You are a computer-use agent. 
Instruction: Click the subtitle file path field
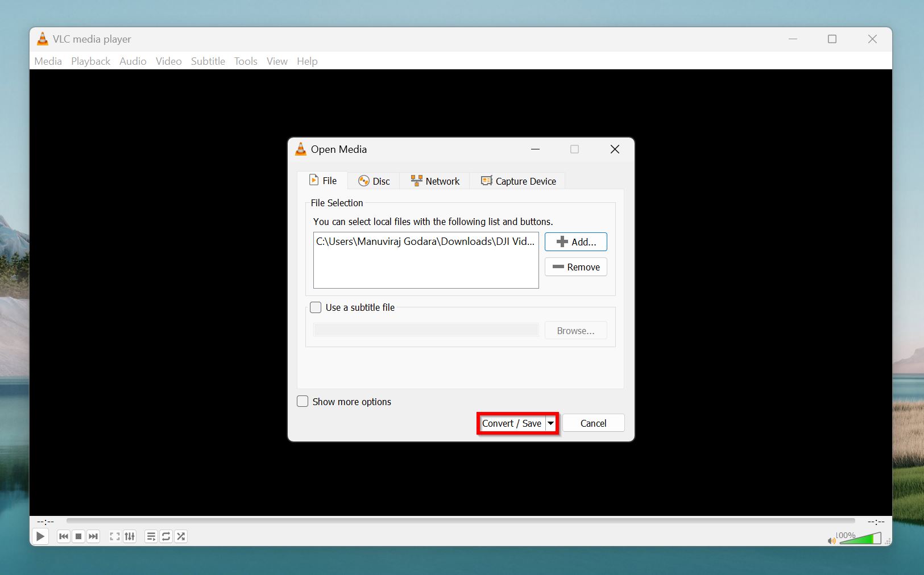426,330
